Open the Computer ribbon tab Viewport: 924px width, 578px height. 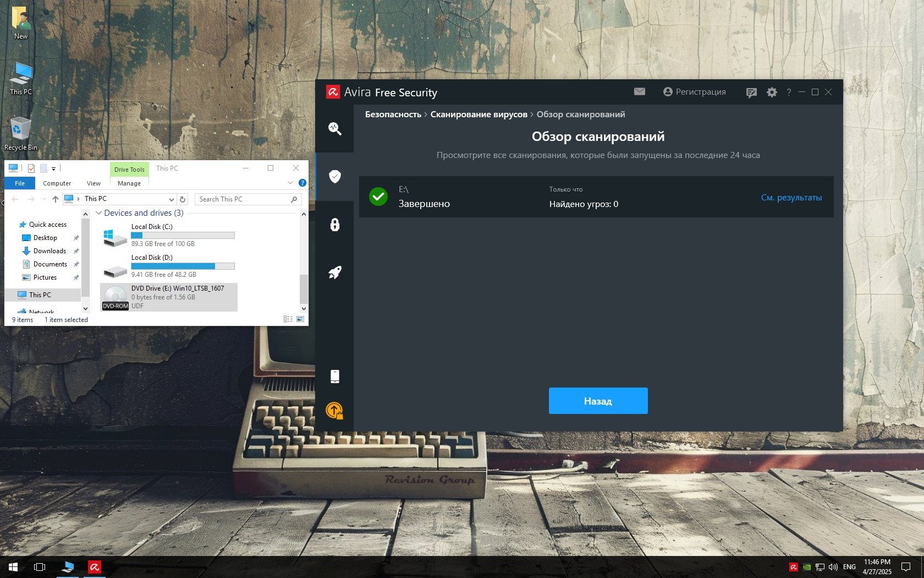(57, 183)
